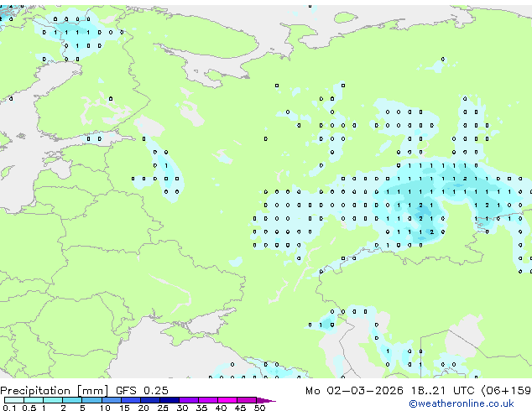
Task: Click the "18..21 UTC" time text
Action: (x=442, y=391)
